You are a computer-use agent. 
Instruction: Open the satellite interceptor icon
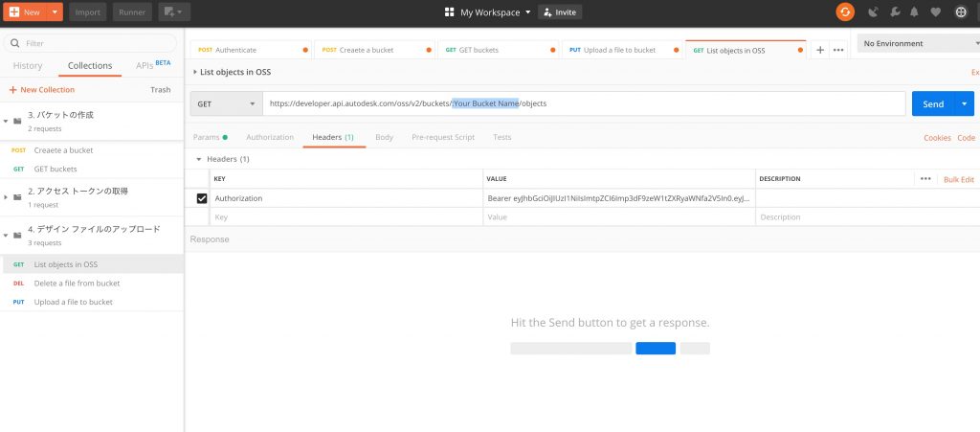point(873,11)
